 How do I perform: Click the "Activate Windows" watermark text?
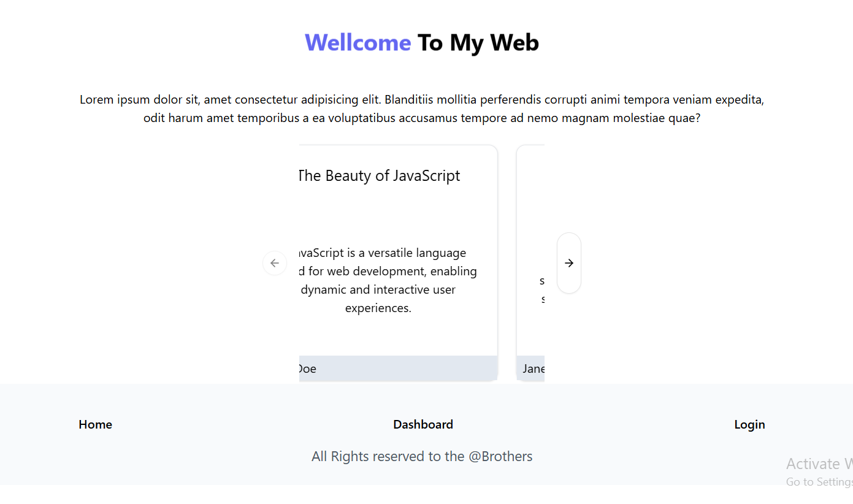[819, 464]
